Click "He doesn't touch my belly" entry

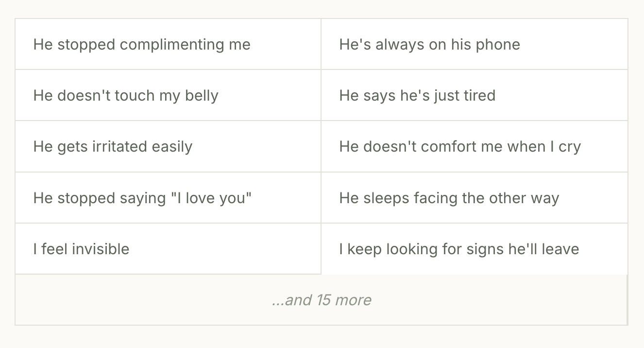tap(168, 95)
